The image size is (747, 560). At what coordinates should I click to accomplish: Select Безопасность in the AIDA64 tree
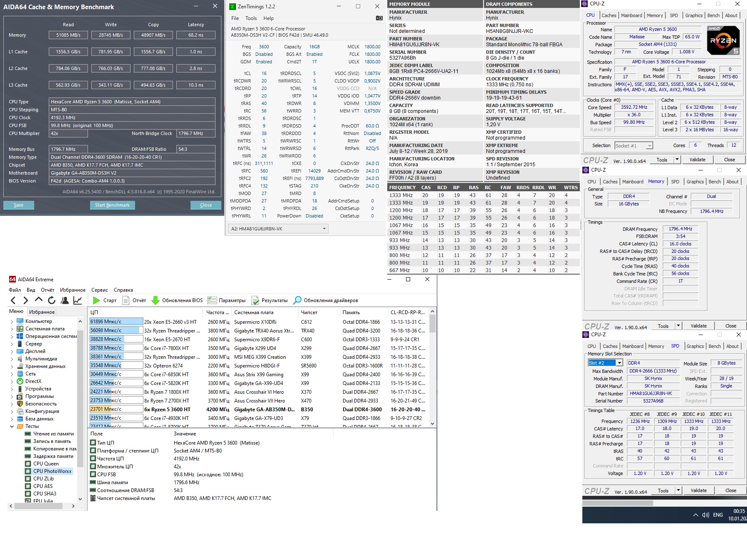tap(37, 404)
